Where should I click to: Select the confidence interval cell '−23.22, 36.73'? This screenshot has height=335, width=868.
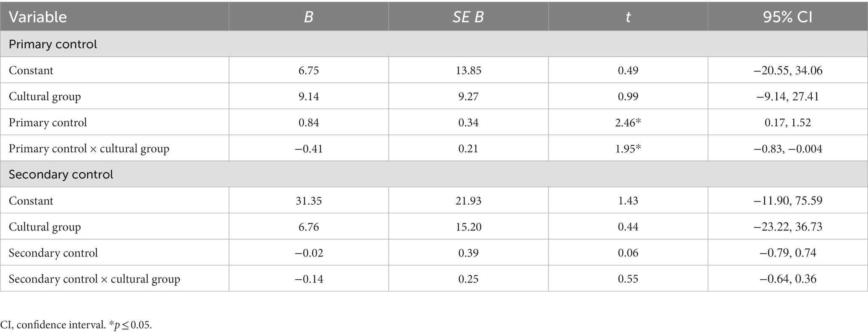coord(788,227)
